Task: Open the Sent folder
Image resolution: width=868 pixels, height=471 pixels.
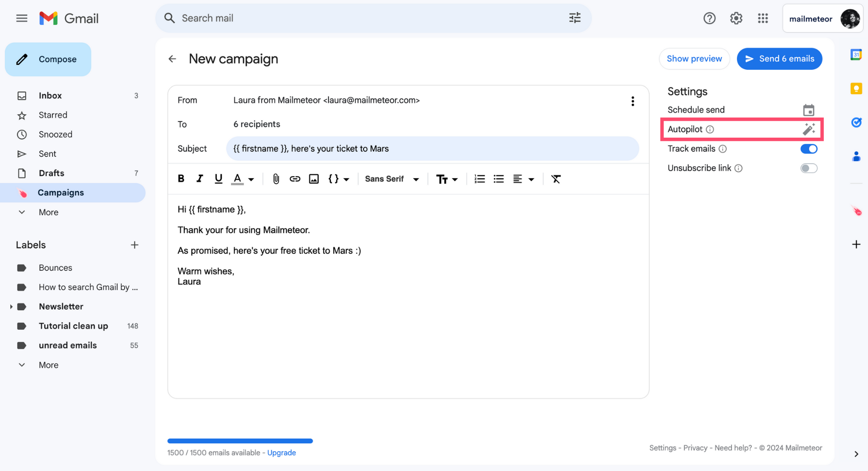Action: click(73, 154)
